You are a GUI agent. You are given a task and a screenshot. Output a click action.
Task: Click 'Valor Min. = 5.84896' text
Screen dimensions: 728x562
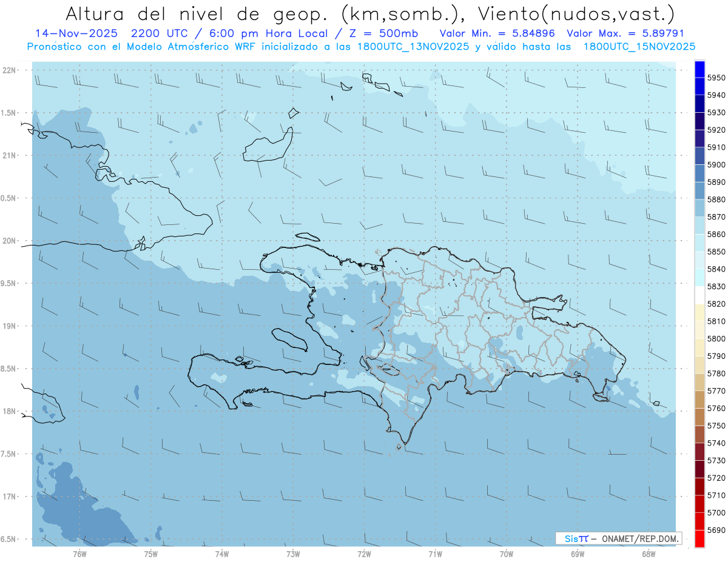(x=497, y=33)
